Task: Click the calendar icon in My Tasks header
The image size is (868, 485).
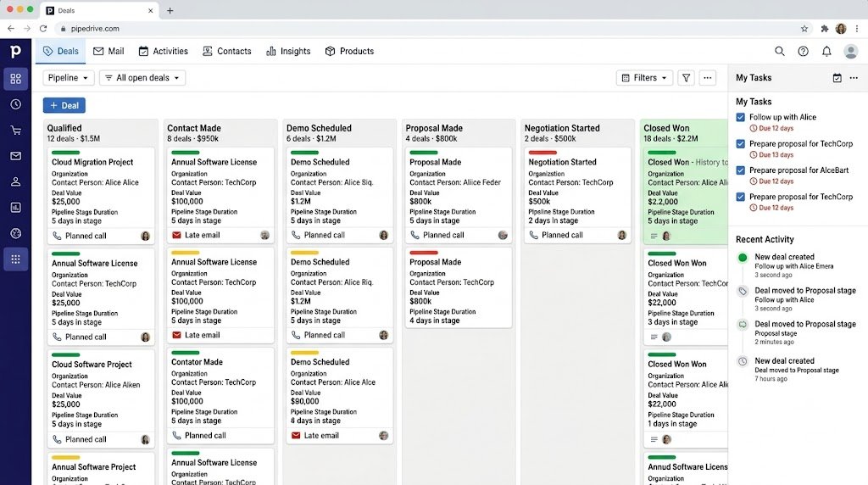Action: click(x=837, y=78)
